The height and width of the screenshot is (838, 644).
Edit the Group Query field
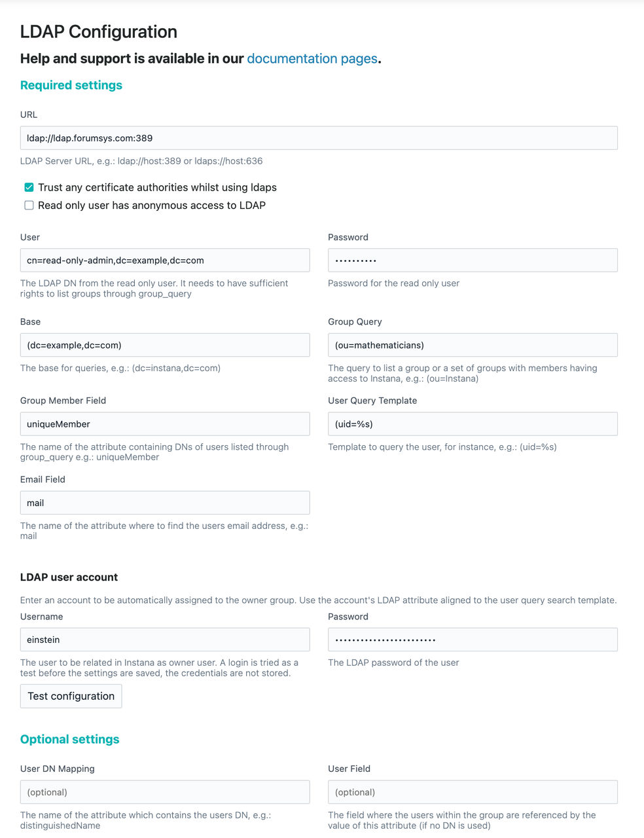point(473,345)
